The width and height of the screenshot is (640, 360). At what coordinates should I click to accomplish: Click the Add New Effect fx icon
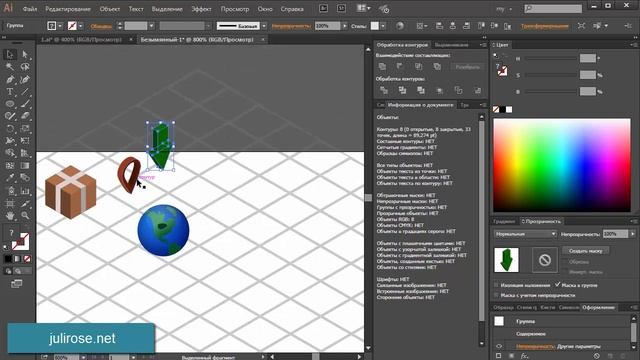[524, 356]
